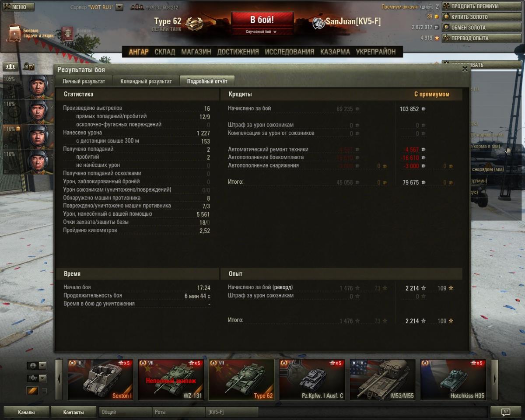Move tank carousel left with arrow
Image resolution: width=525 pixels, height=420 pixels.
tap(59, 379)
